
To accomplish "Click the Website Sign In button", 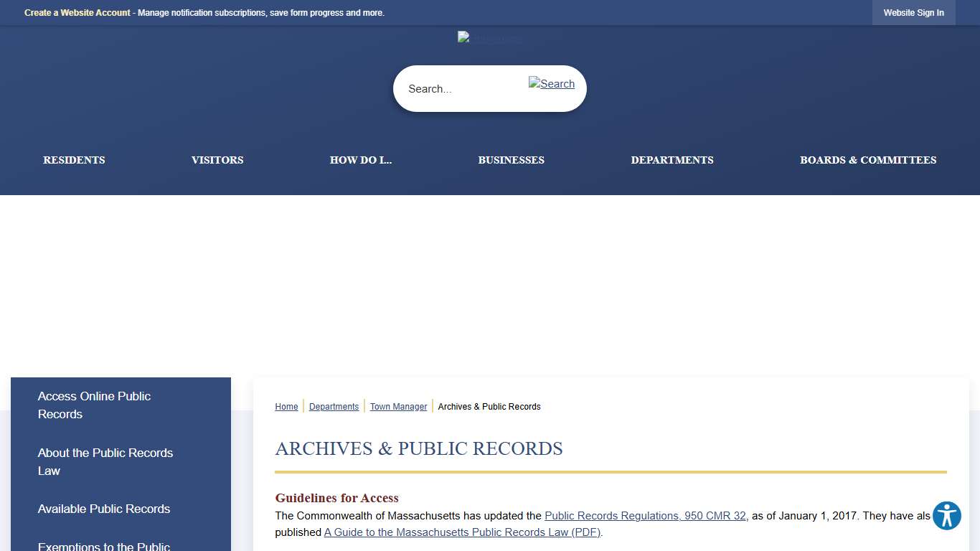I will [913, 12].
